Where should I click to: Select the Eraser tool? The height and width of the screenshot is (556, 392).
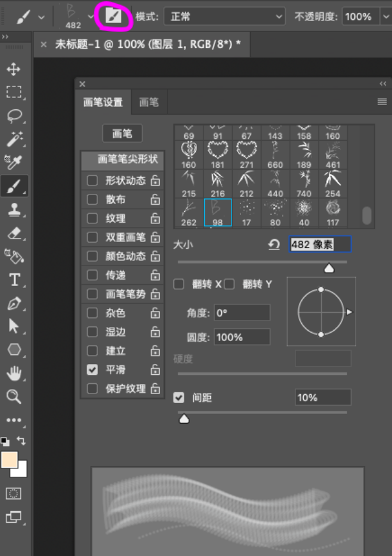(x=14, y=234)
